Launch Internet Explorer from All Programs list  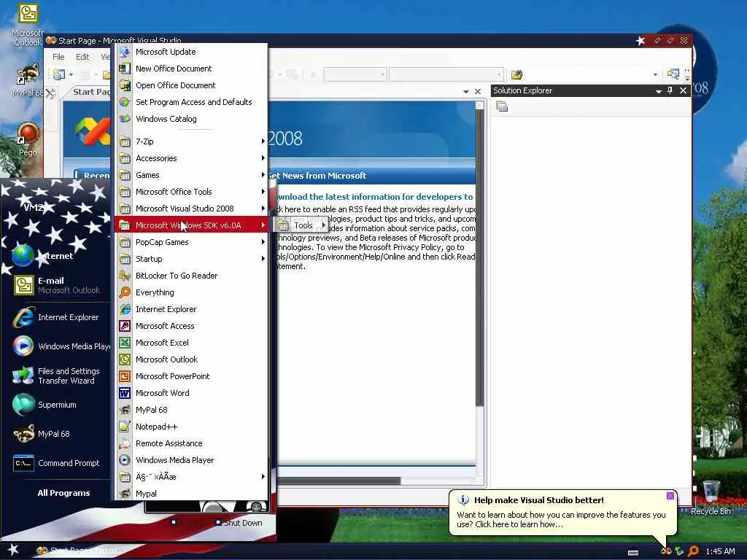coord(191,309)
